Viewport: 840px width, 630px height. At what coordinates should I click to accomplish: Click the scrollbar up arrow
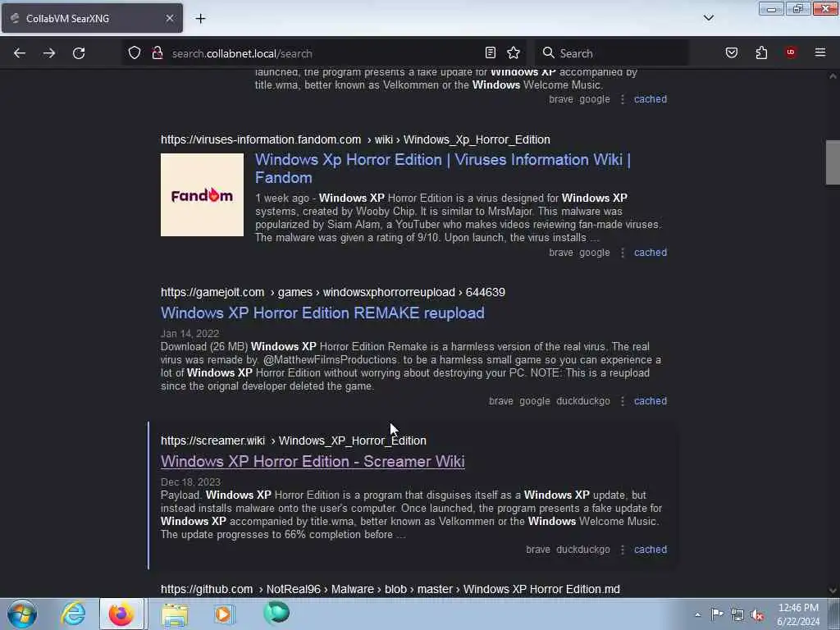(x=833, y=76)
